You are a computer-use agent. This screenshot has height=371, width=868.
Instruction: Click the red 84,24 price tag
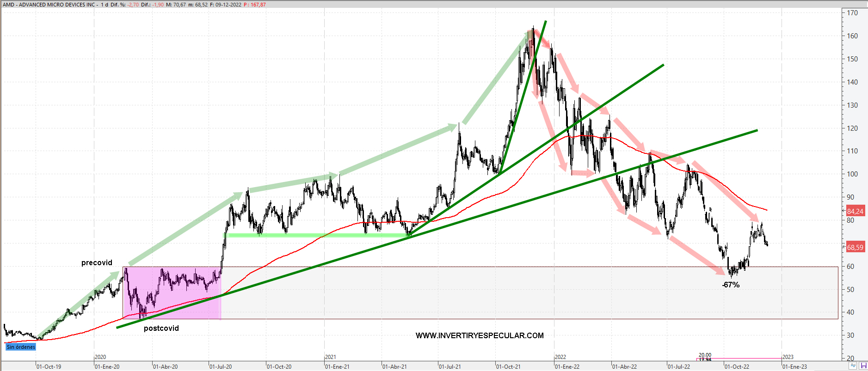coord(855,212)
